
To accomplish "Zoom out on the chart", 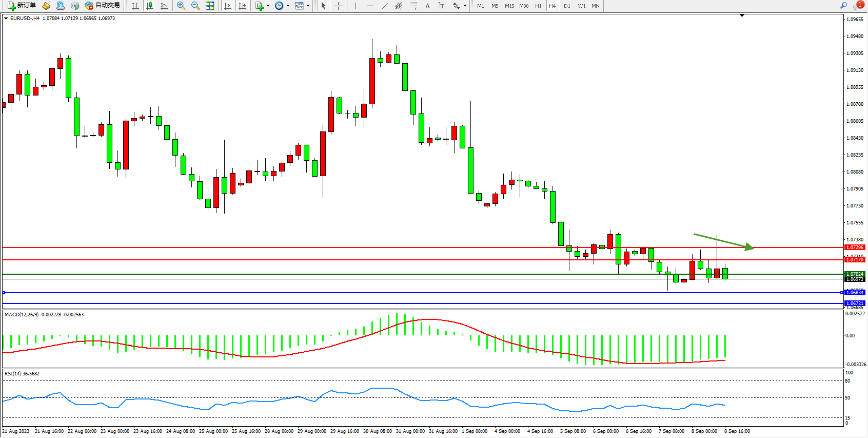I will (195, 6).
